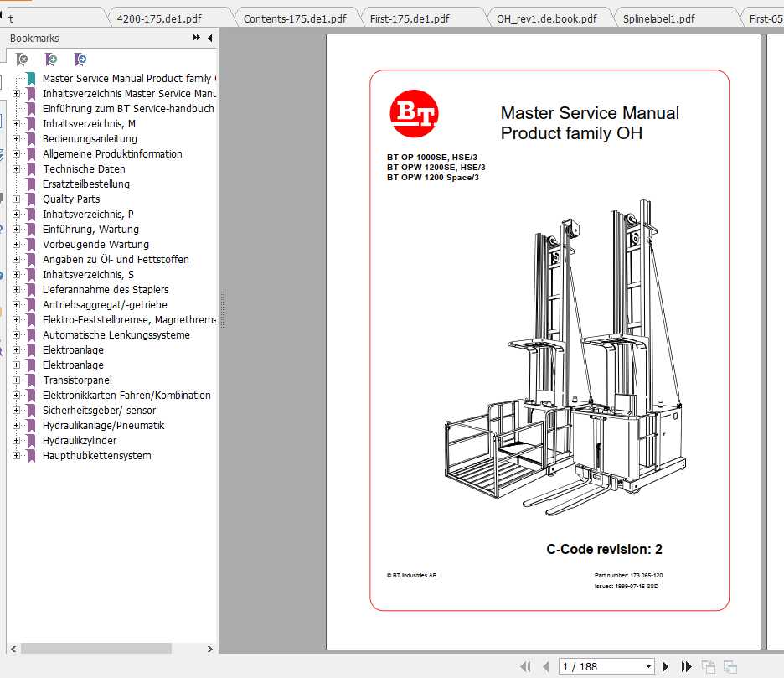Switch to the Splinelabel1.pdf tab

658,19
